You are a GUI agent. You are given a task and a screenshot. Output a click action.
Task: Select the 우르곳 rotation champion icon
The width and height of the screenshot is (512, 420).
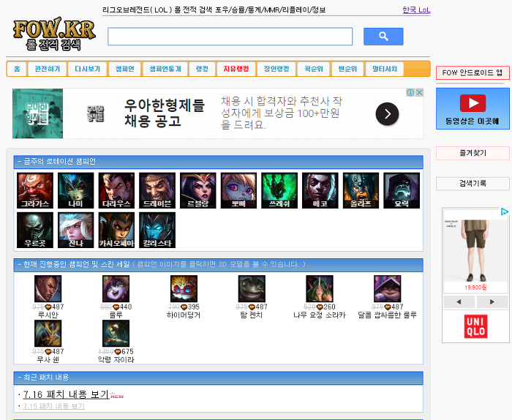click(x=35, y=230)
